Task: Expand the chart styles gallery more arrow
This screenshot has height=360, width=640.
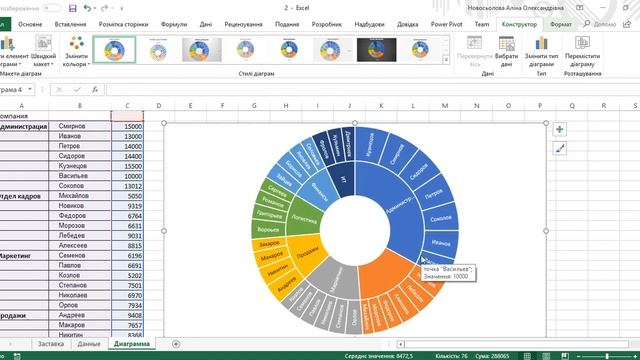Action: coord(446,60)
